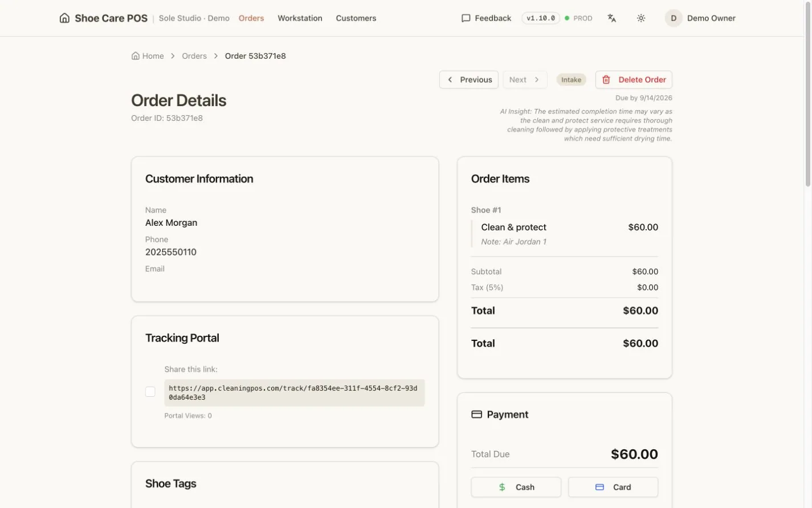
Task: Open the Feedback menu item
Action: (x=486, y=18)
